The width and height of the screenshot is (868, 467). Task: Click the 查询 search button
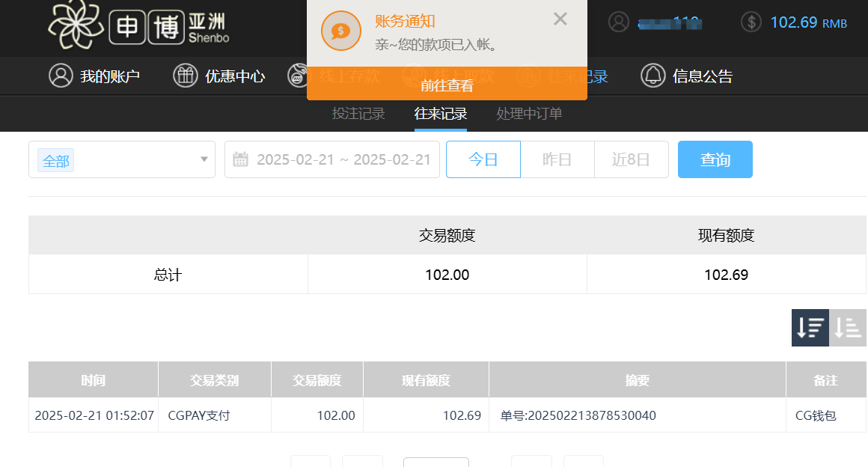715,159
